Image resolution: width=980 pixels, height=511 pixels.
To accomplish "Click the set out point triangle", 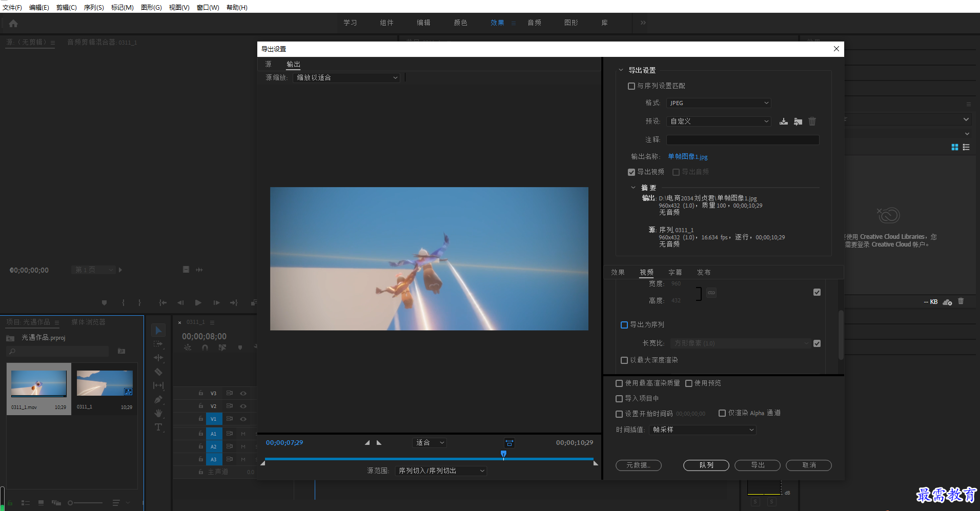I will click(379, 442).
